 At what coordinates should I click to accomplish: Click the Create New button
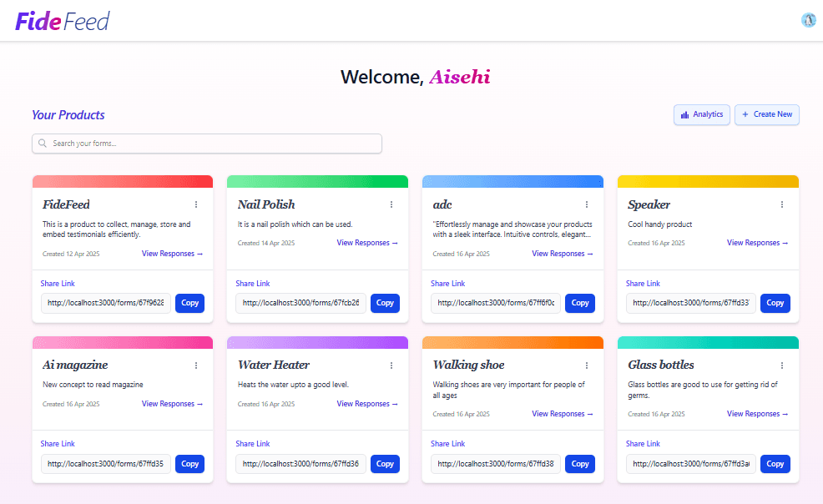tap(766, 114)
